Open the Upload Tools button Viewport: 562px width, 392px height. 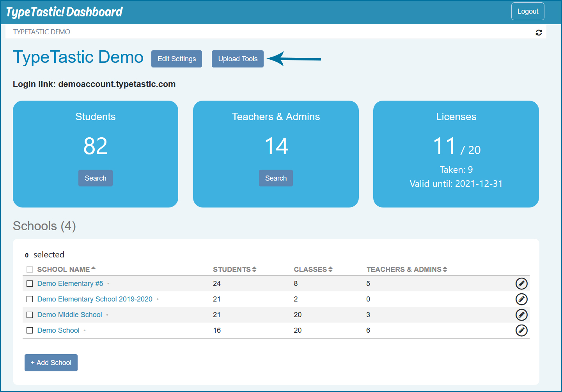(x=238, y=59)
